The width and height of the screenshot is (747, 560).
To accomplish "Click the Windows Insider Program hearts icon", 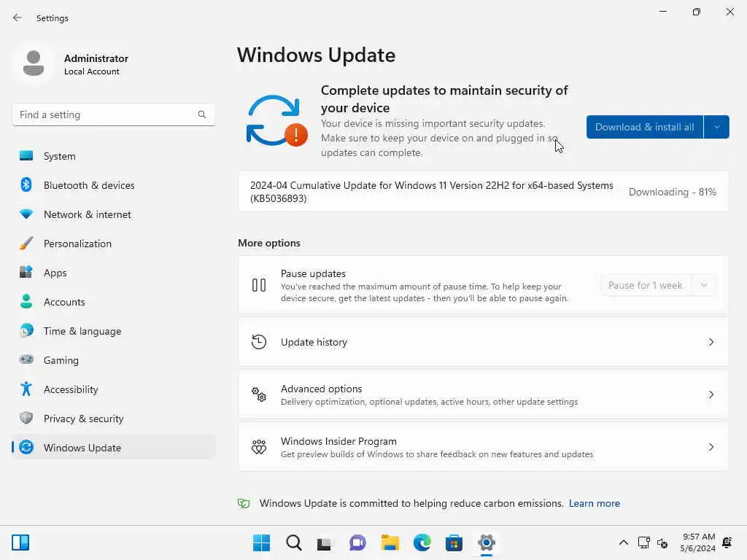I will 259,447.
